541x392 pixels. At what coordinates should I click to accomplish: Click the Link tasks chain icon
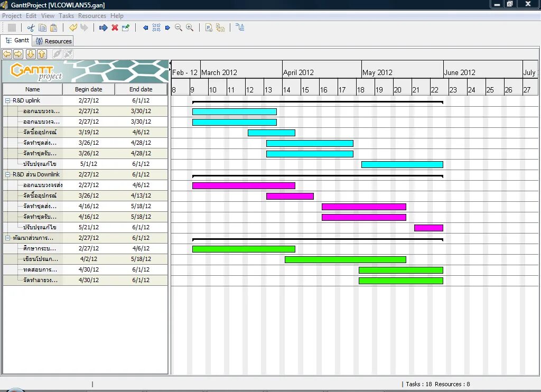pos(57,54)
